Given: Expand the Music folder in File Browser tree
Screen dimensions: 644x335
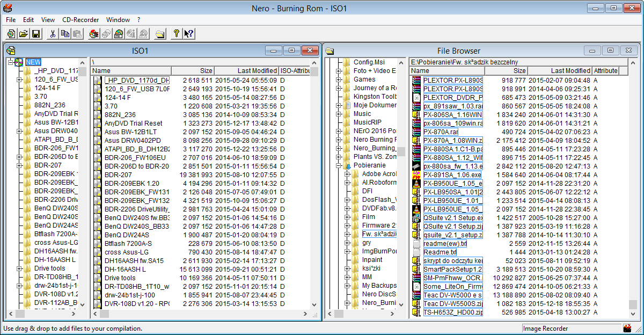Looking at the screenshot, I should click(339, 114).
